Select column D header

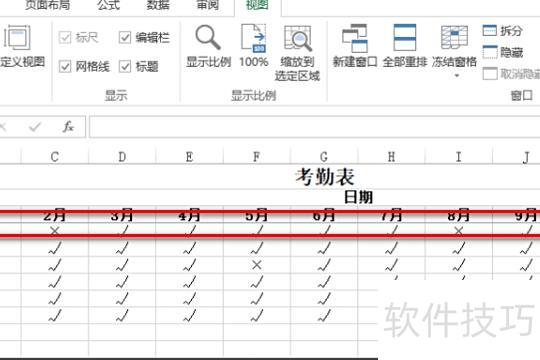click(122, 157)
